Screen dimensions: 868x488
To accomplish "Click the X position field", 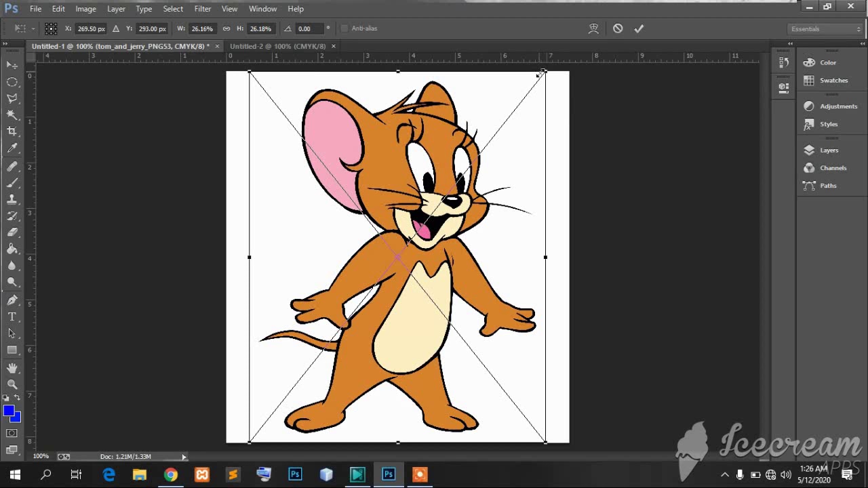I will click(x=91, y=28).
